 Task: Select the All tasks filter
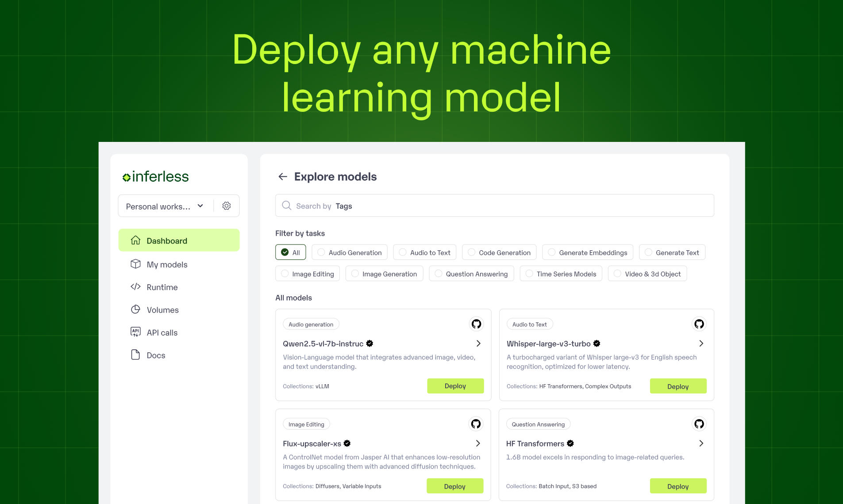coord(290,252)
